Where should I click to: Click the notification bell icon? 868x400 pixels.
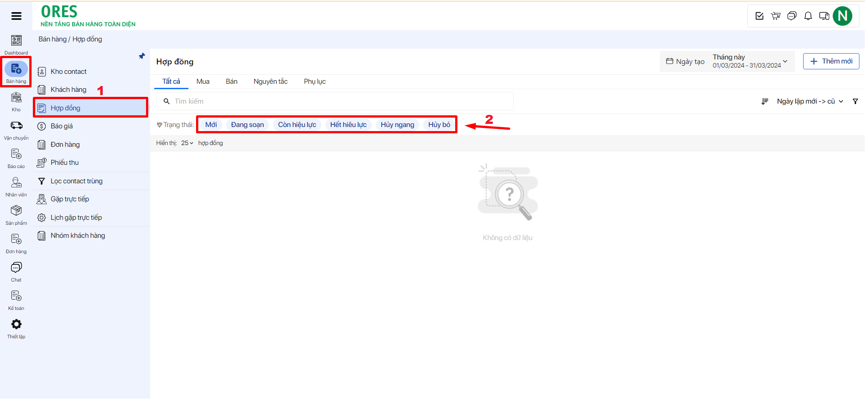808,16
